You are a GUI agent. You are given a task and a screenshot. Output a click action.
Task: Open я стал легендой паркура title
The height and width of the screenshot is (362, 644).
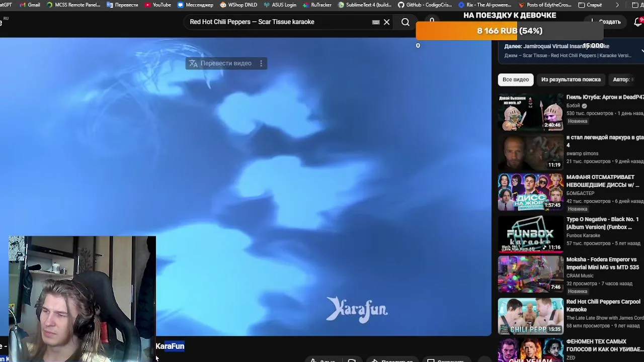click(x=605, y=141)
